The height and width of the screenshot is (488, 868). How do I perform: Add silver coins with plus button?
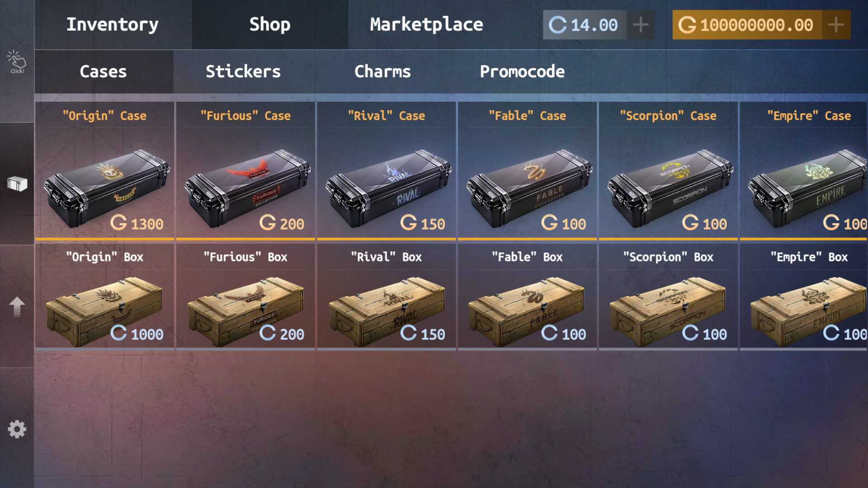(641, 25)
